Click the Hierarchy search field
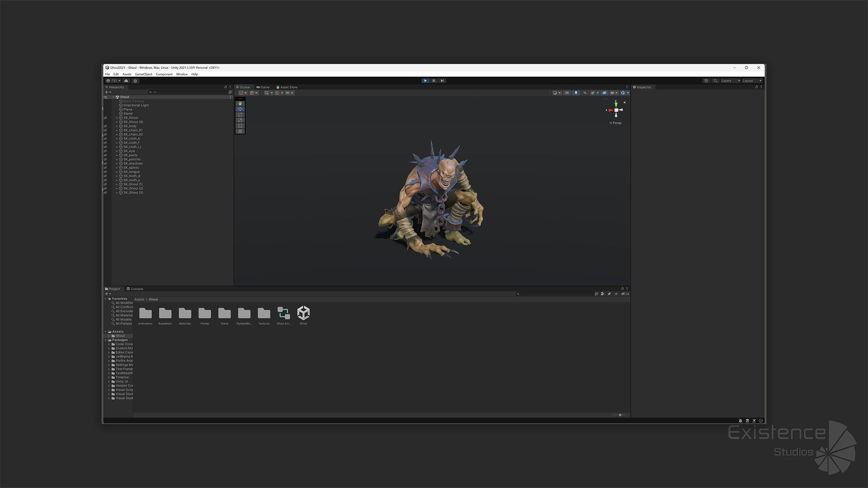Screen dimensions: 868x488 click(x=188, y=92)
